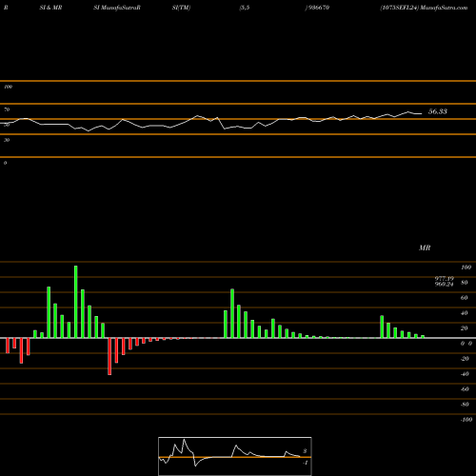Image resolution: width=476 pixels, height=476 pixels.
Task: Click the SI & MR header label
Action: (x=50, y=8)
